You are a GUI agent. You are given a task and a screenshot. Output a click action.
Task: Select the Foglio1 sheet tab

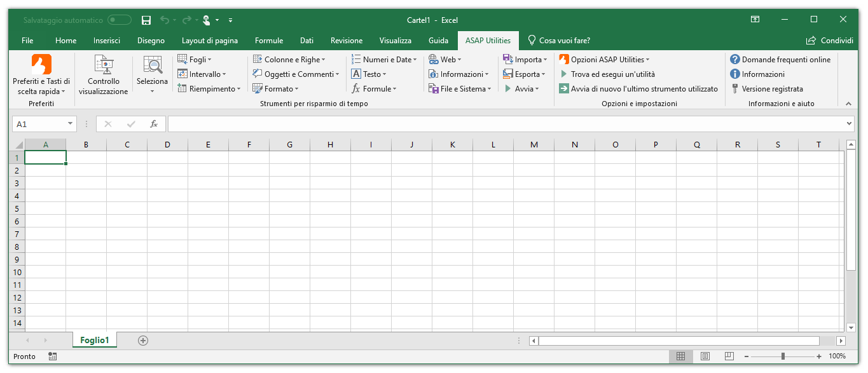tap(95, 341)
